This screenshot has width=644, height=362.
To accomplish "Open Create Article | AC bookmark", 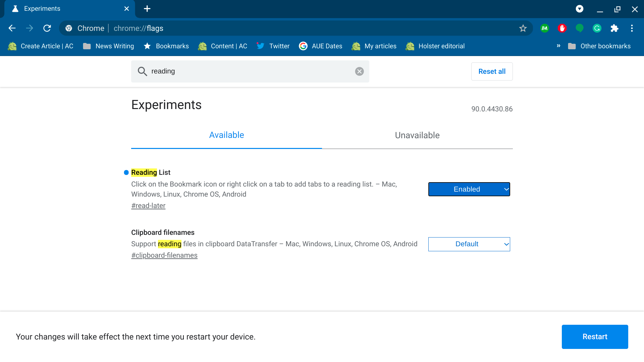I will (x=40, y=46).
